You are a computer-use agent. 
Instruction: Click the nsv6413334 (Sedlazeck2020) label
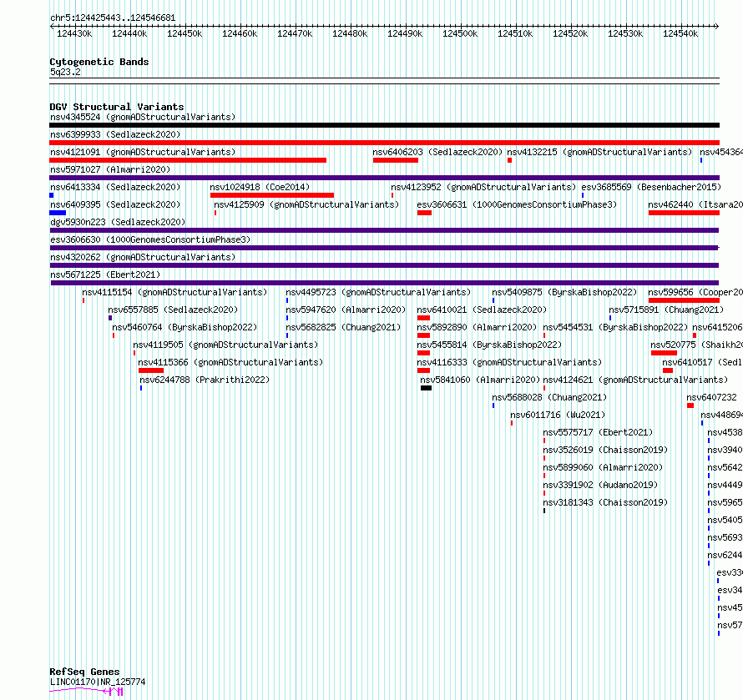(115, 187)
